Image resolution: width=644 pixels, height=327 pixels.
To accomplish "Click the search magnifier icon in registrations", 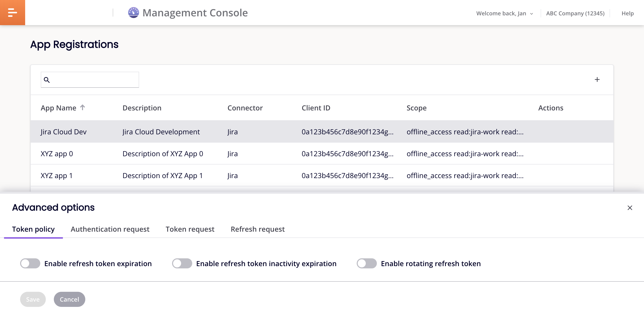I will point(47,80).
